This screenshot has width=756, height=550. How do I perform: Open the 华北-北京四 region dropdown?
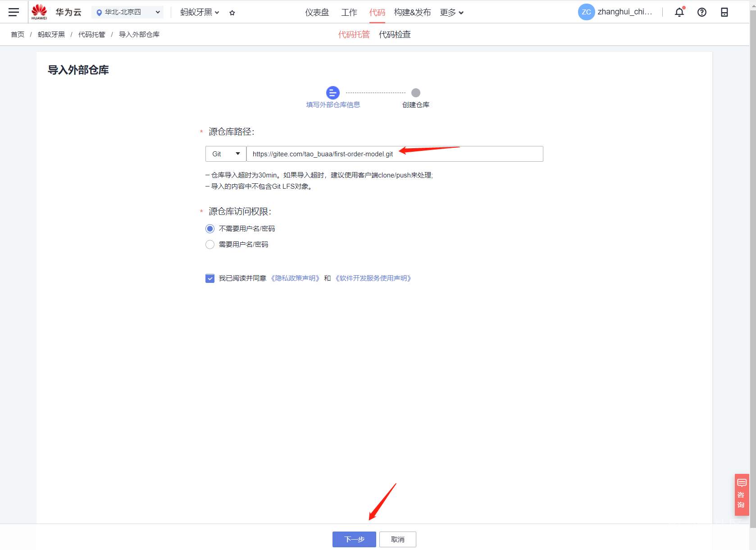pos(128,12)
